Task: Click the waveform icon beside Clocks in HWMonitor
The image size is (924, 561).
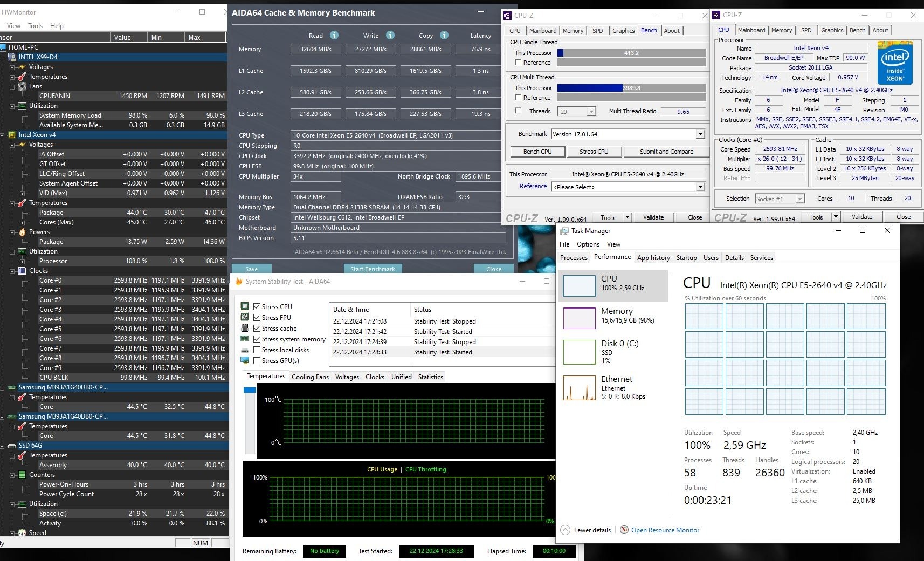Action: pyautogui.click(x=22, y=271)
